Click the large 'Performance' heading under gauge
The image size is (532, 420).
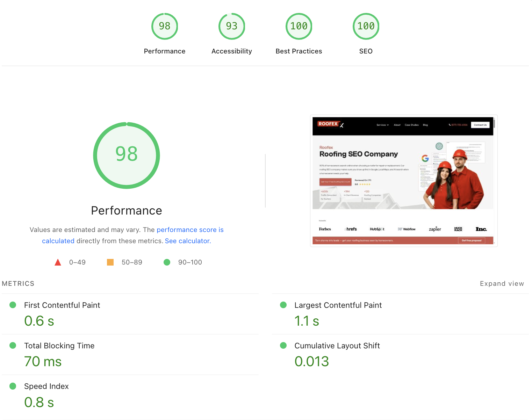(x=127, y=211)
